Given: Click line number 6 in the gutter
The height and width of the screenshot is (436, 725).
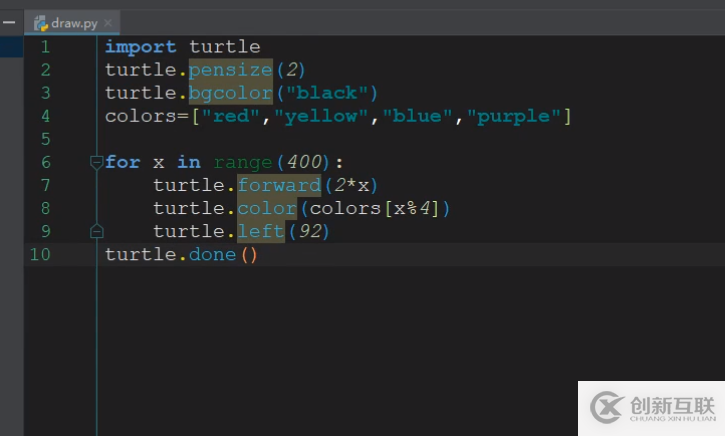Looking at the screenshot, I should click(45, 162).
